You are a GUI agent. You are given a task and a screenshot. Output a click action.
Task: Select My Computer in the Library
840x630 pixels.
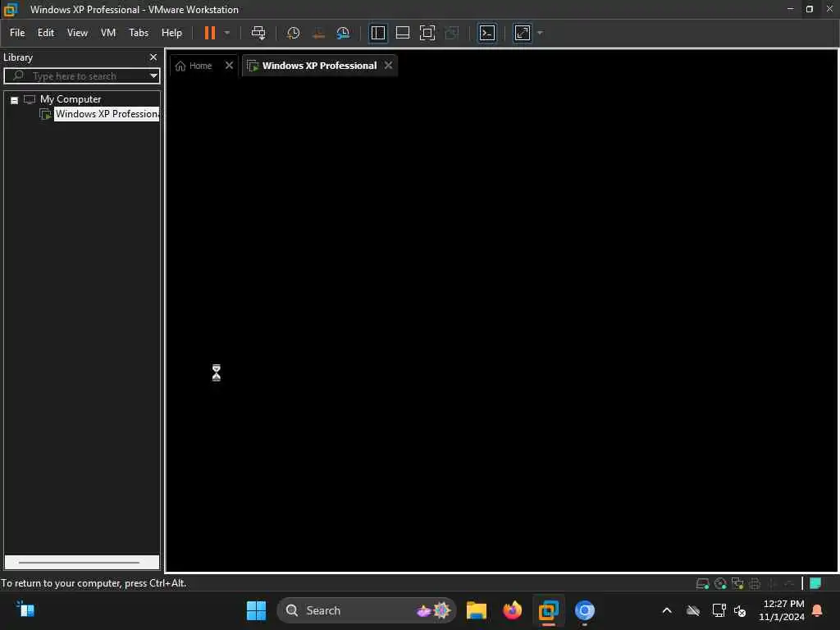click(x=71, y=99)
